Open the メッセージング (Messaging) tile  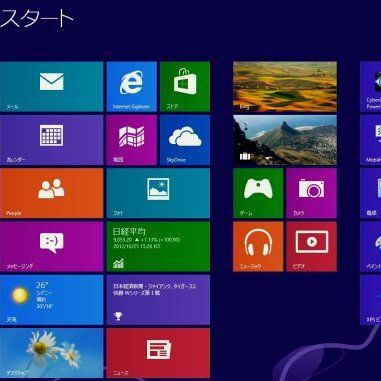[52, 247]
